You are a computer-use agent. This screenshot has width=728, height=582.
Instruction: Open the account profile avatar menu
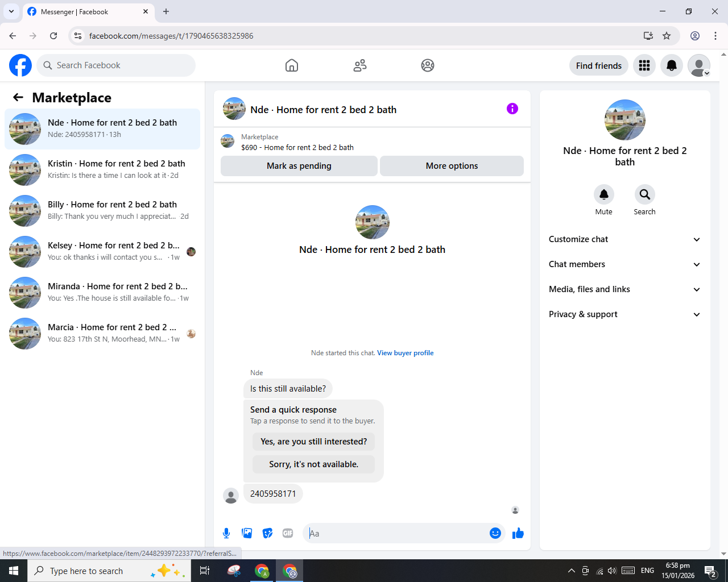(699, 65)
